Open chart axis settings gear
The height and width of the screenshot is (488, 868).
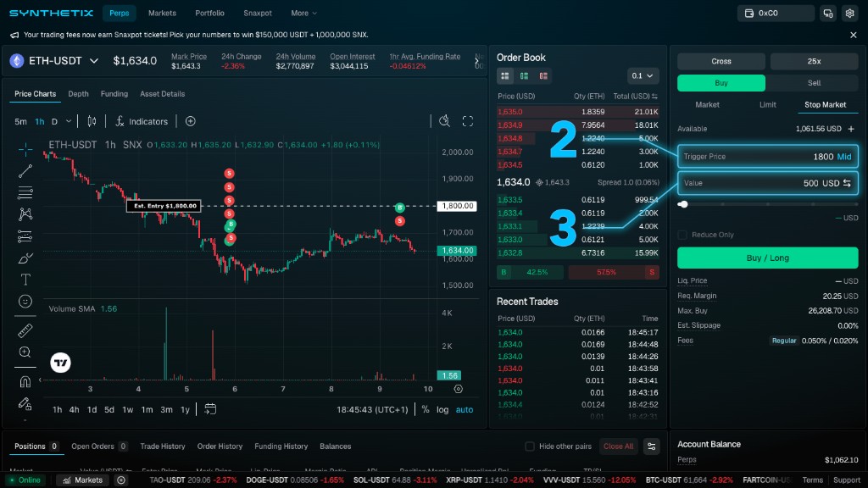[459, 389]
